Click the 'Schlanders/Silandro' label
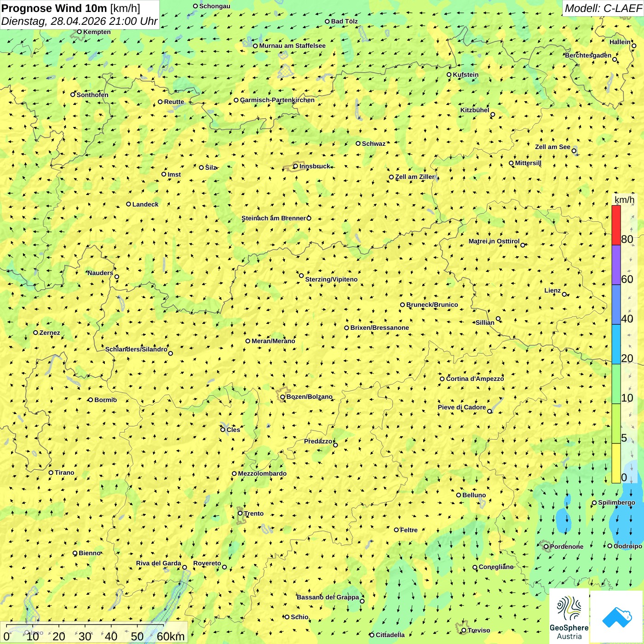The image size is (644, 644). (136, 349)
